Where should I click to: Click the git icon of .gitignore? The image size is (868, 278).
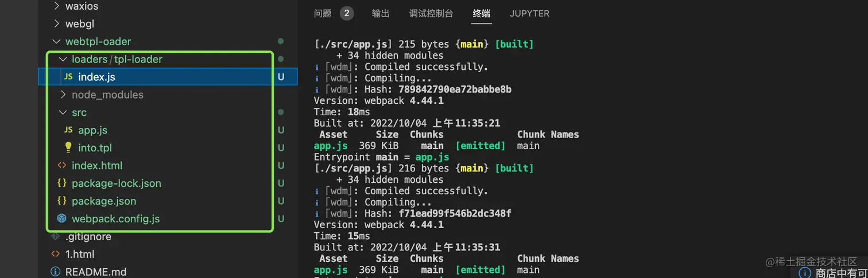coord(55,236)
